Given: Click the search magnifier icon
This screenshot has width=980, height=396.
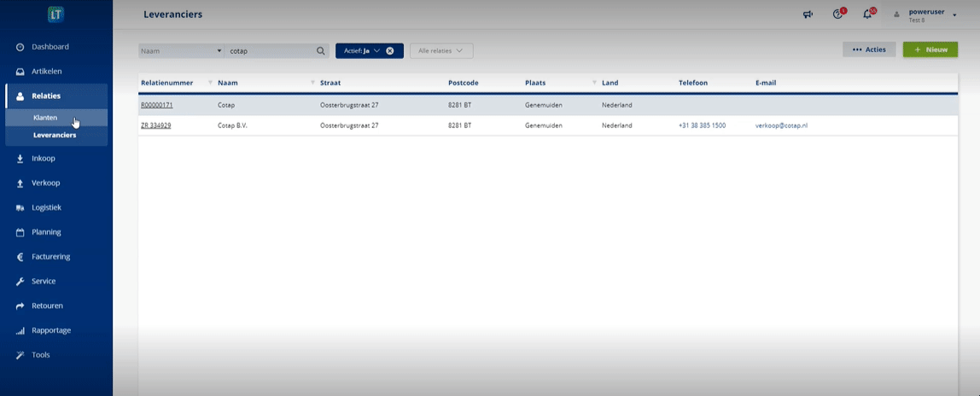Looking at the screenshot, I should [321, 50].
